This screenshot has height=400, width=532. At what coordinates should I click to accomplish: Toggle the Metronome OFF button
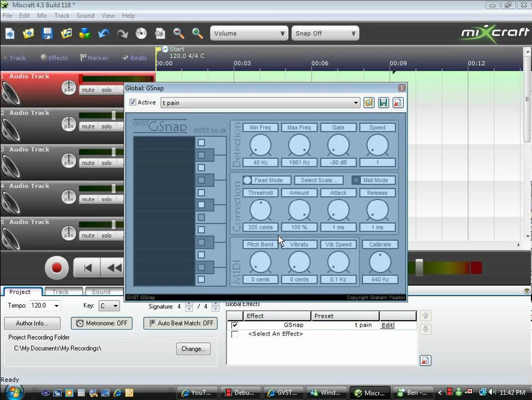click(x=102, y=323)
